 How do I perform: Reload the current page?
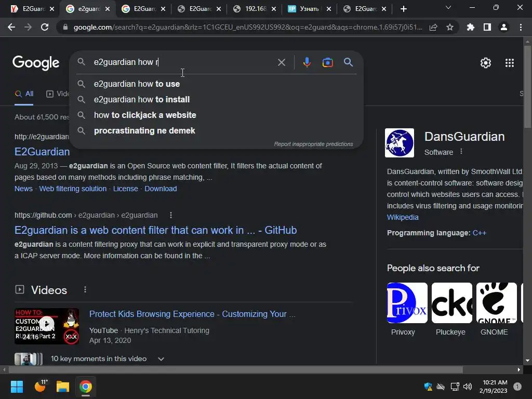click(x=45, y=27)
